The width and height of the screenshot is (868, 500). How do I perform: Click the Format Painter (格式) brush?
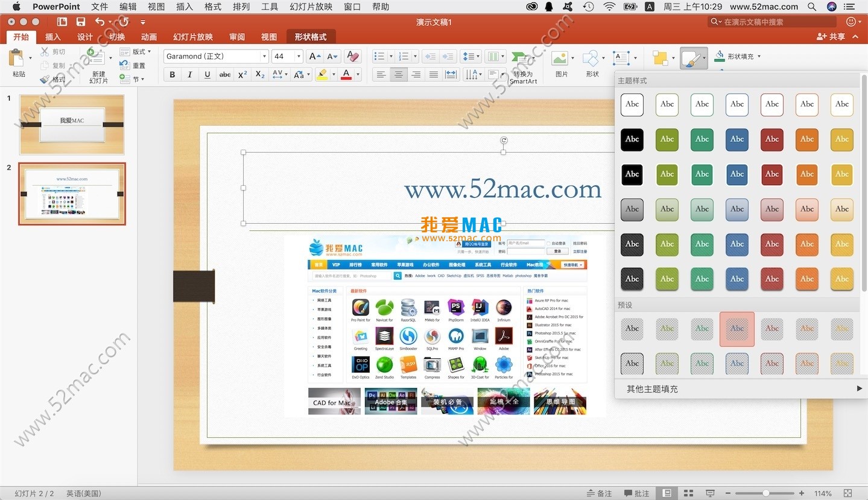[45, 79]
